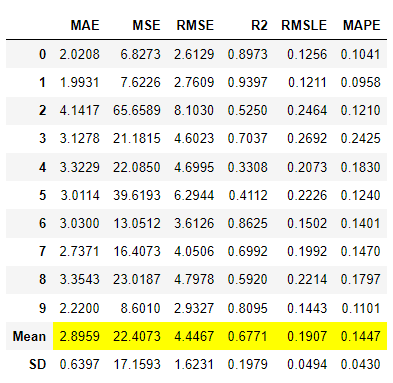Viewport: 393px width, 383px height.
Task: Click R2 value 0.5920
Action: point(247,279)
